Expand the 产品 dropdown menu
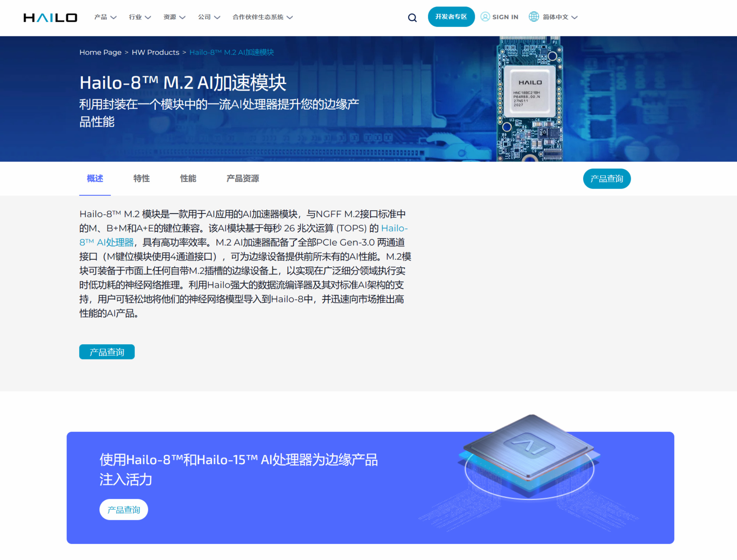The image size is (737, 560). pos(105,17)
